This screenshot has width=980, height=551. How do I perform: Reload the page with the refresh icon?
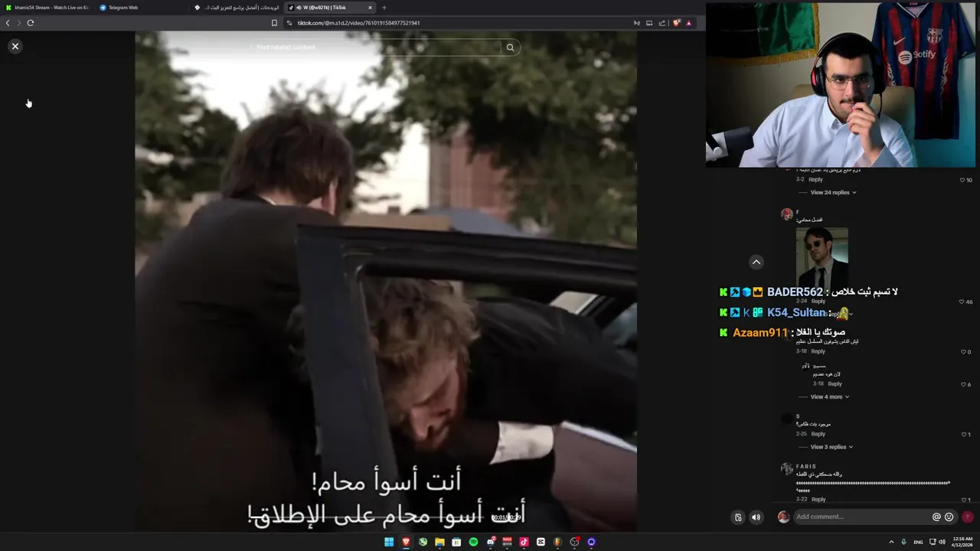31,23
